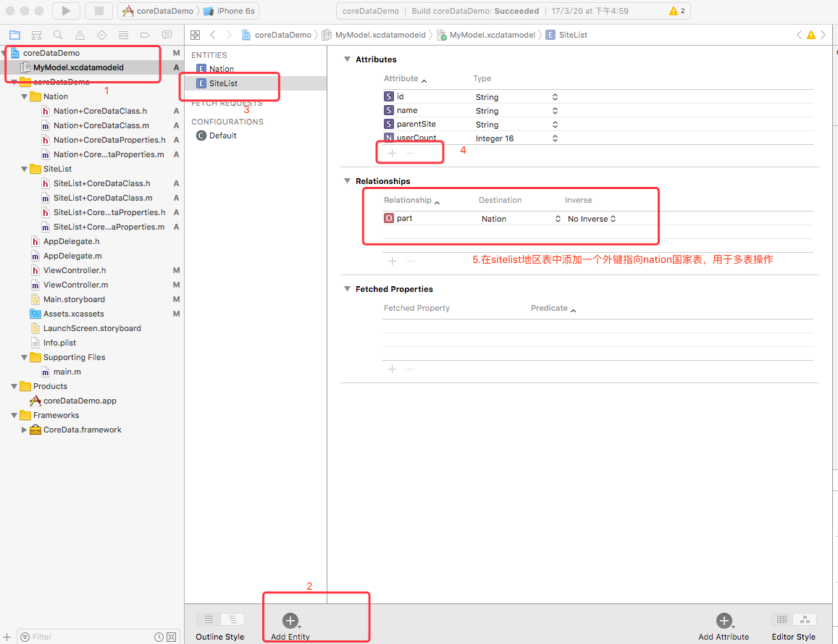This screenshot has width=838, height=644.
Task: Click the Stop button in toolbar
Action: point(98,11)
